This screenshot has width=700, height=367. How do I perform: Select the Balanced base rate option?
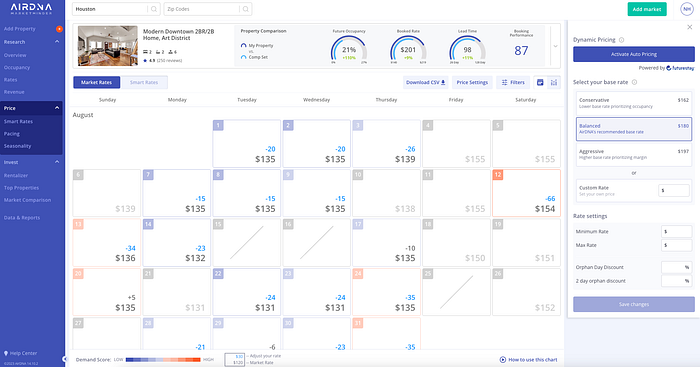click(633, 129)
